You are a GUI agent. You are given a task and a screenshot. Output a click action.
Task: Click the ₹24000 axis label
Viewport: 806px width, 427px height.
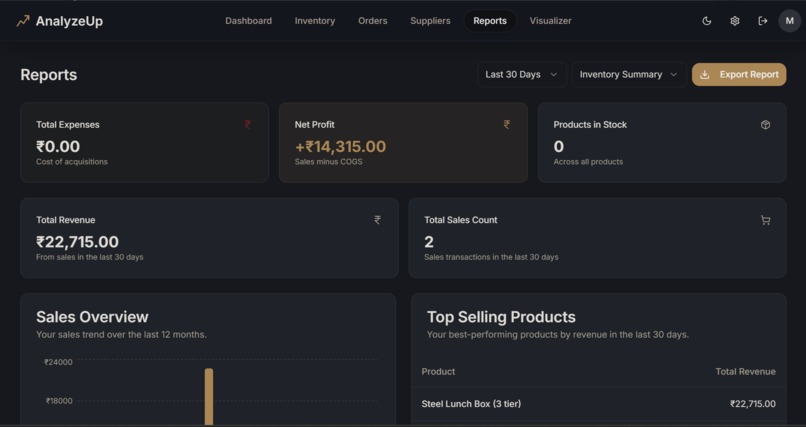(x=58, y=362)
